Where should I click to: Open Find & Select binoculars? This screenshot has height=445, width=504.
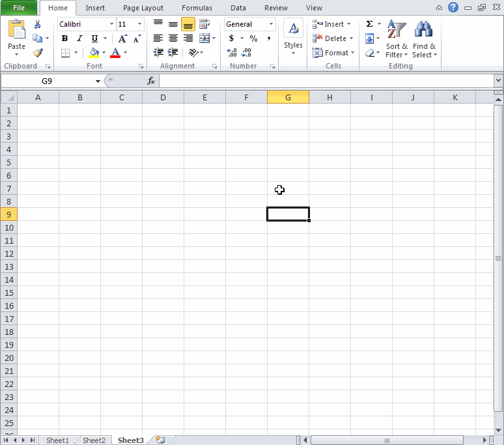tap(425, 38)
